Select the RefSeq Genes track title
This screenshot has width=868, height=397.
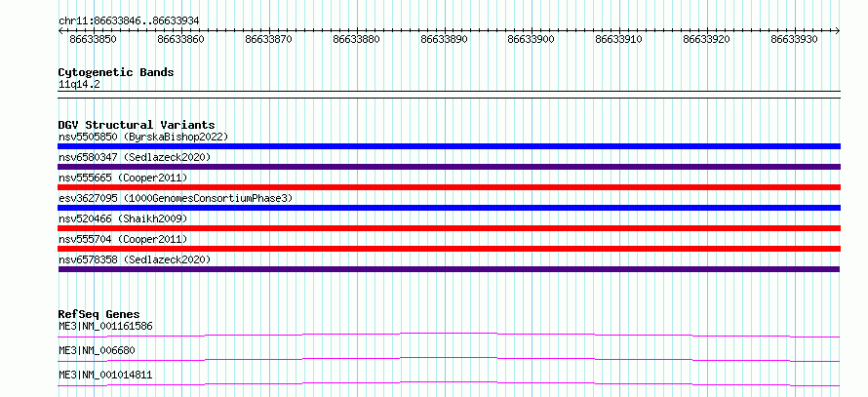(x=99, y=315)
